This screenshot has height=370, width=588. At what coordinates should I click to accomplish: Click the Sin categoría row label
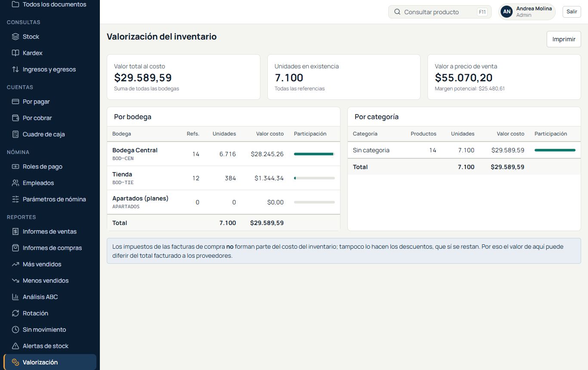pos(371,150)
